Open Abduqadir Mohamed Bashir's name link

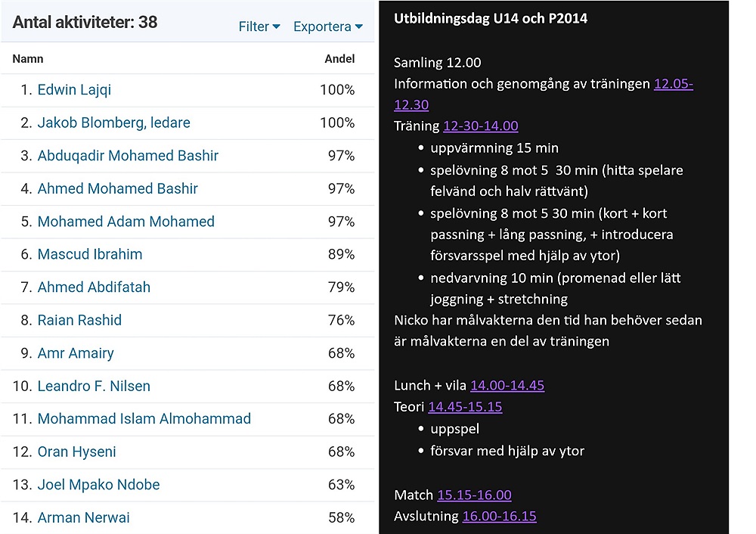128,156
